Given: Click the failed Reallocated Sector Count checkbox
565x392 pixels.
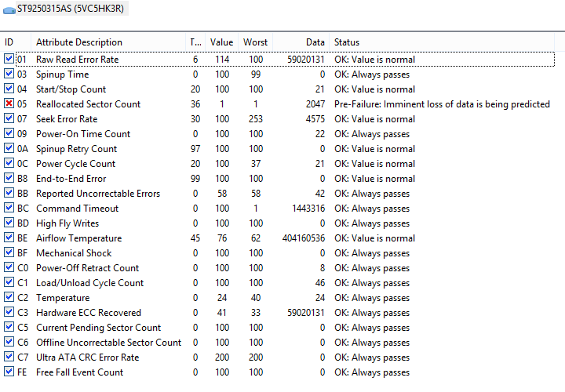Looking at the screenshot, I should point(9,103).
